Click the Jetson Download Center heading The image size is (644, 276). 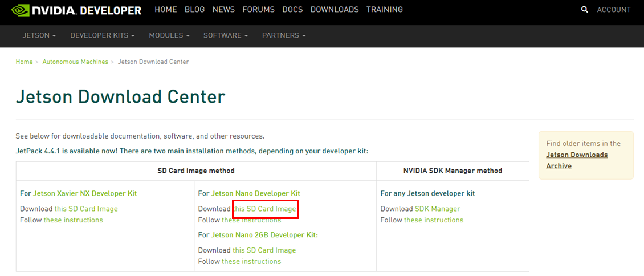pyautogui.click(x=120, y=97)
